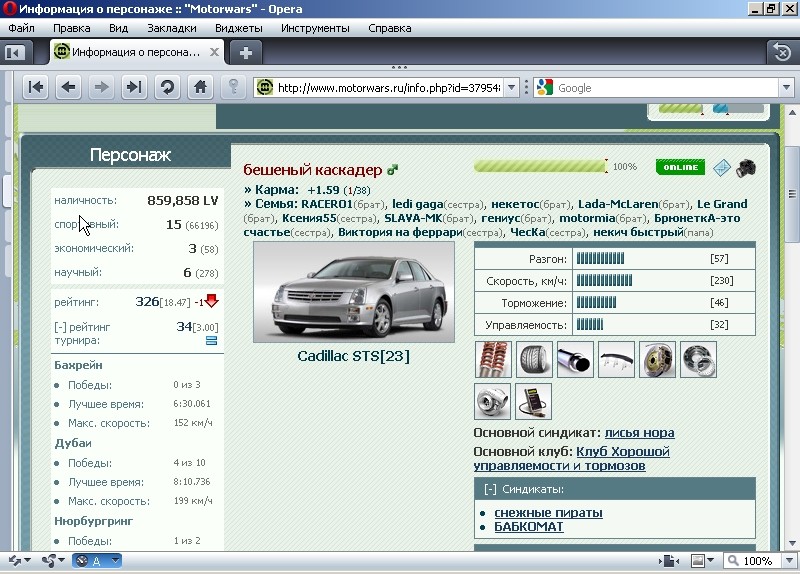Click the chip tuning device icon
This screenshot has height=574, width=800.
click(x=533, y=402)
